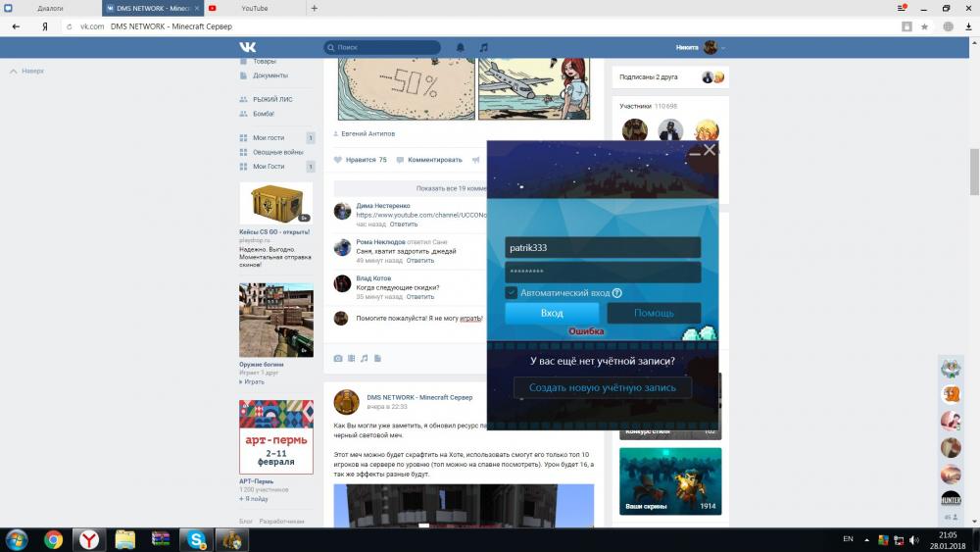Show all 19 comments
The height and width of the screenshot is (552, 980).
(451, 188)
